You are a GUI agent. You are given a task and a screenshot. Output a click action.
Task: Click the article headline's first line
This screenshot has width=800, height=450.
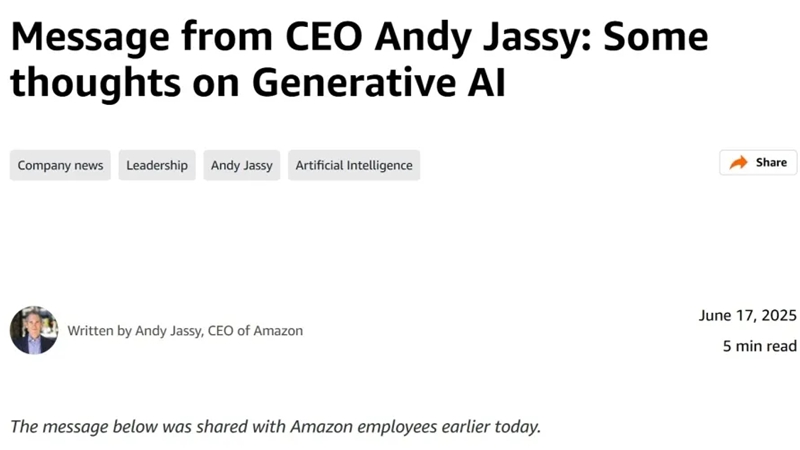(359, 38)
